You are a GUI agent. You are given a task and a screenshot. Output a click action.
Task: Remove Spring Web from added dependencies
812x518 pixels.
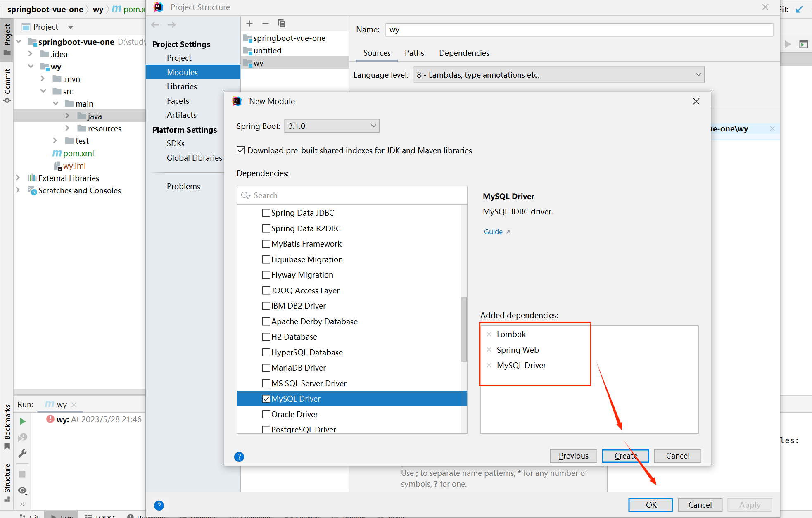(489, 350)
